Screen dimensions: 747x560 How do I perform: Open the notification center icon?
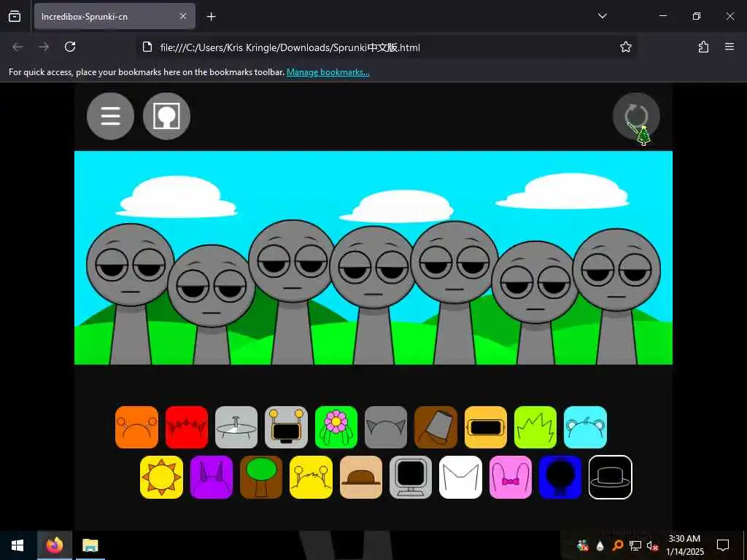pyautogui.click(x=723, y=545)
